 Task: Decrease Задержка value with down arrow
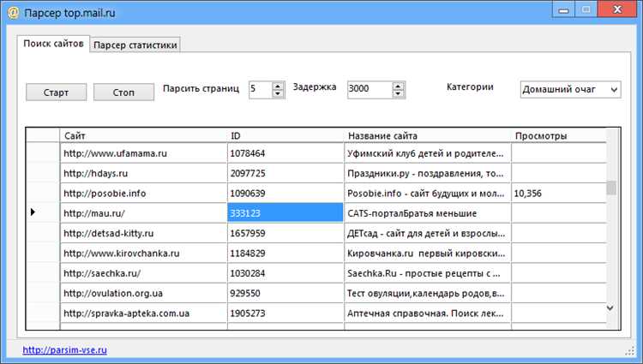[x=398, y=93]
